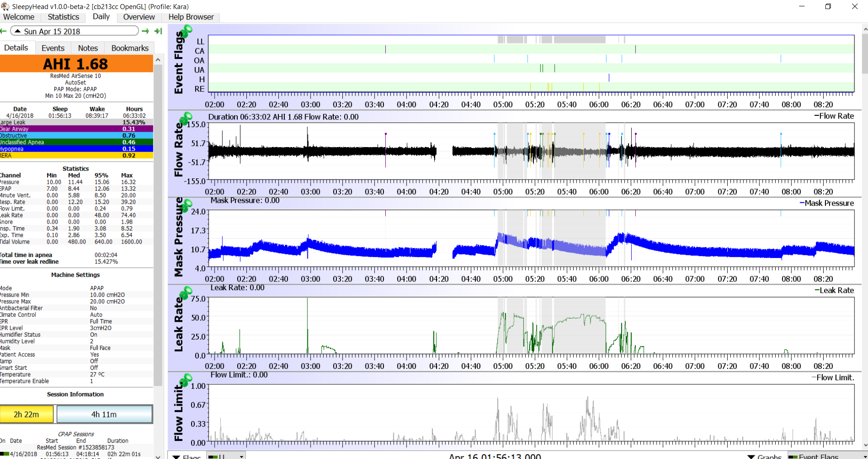Maximize or restore the SleepyHead window
The image size is (868, 459).
(x=828, y=6)
